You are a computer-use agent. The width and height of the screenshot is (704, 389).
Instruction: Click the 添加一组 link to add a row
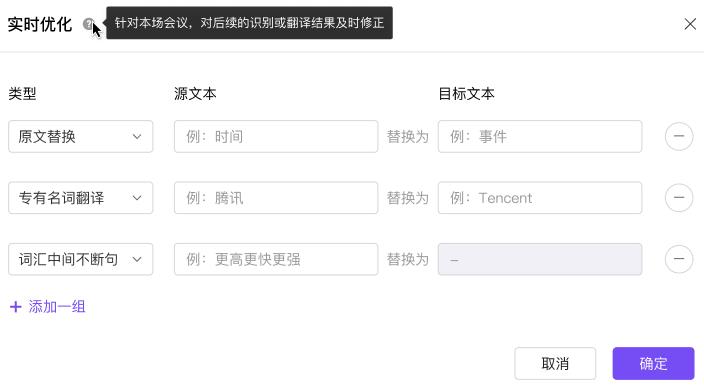(x=57, y=307)
